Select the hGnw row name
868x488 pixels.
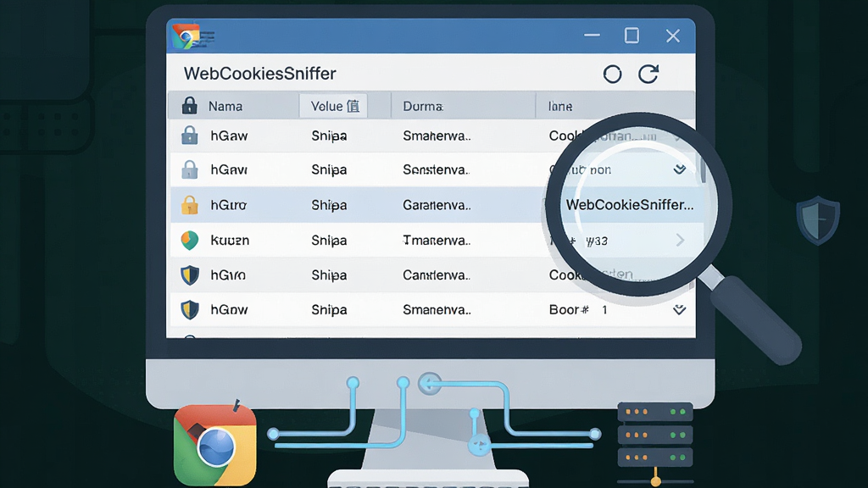(x=229, y=310)
